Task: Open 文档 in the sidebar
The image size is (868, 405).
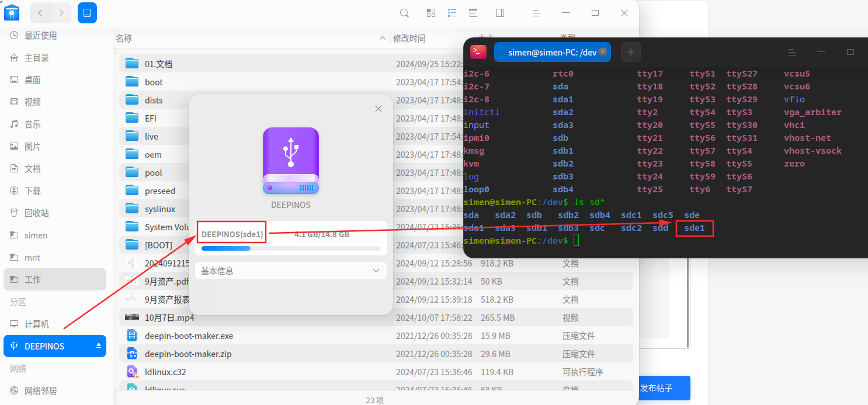Action: (x=55, y=169)
